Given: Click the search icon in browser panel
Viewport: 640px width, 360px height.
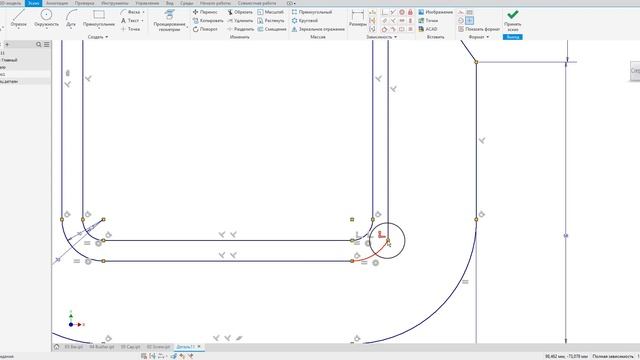Looking at the screenshot, I should pos(39,44).
